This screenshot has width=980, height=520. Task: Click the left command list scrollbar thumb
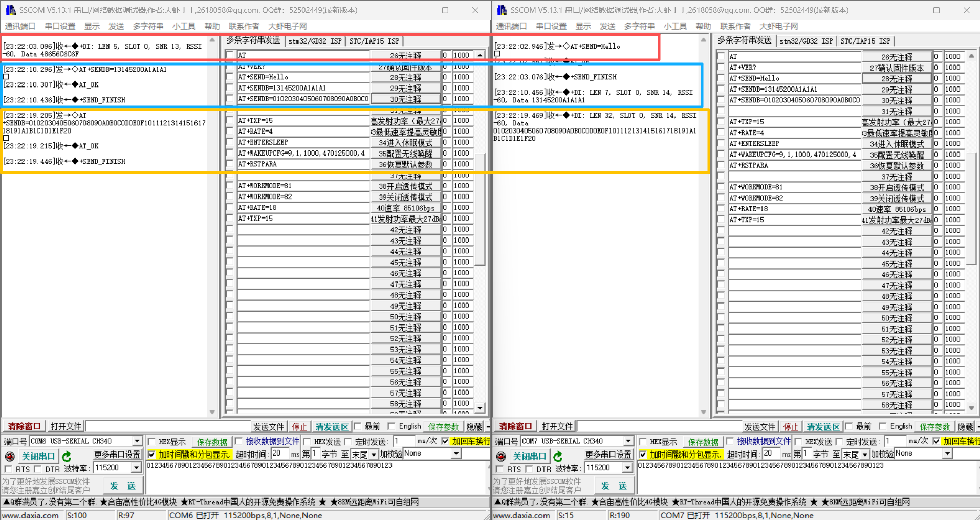click(480, 210)
